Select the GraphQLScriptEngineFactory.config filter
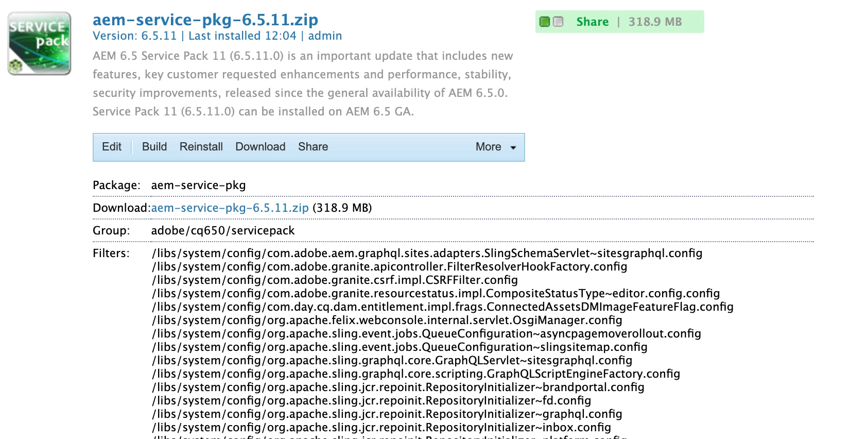 tap(416, 374)
